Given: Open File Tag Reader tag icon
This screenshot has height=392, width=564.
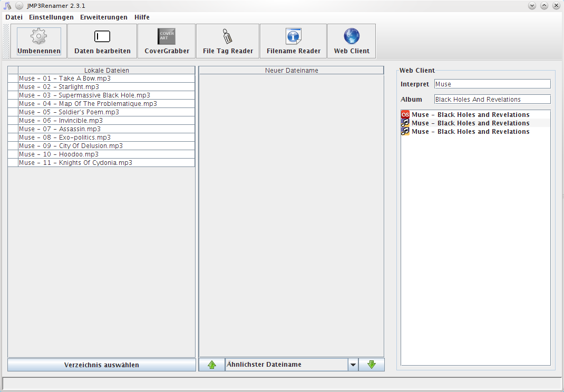Looking at the screenshot, I should click(228, 36).
